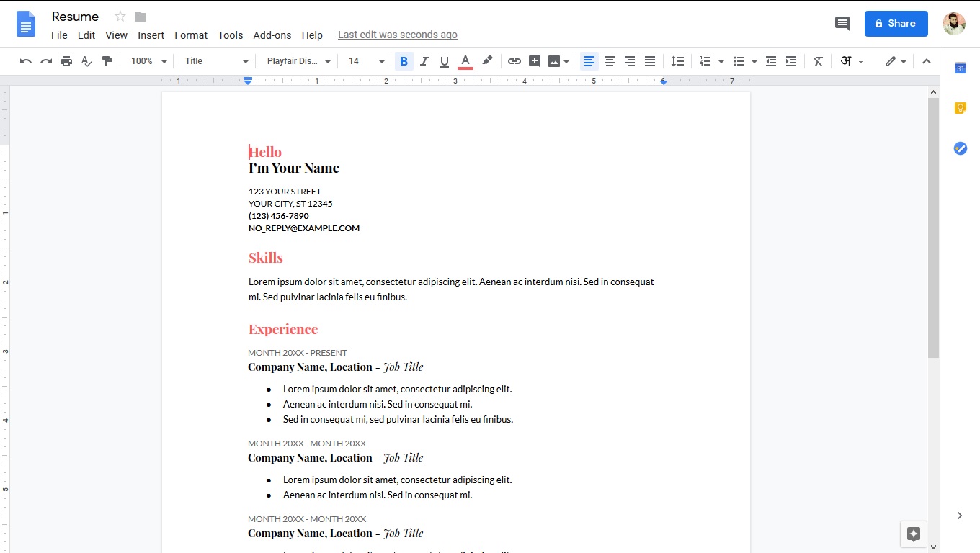Toggle Bold formatting

[404, 61]
